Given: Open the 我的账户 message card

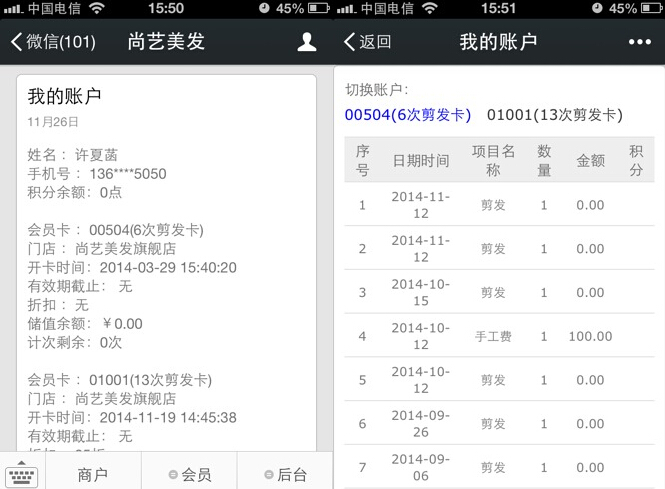Looking at the screenshot, I should coord(166,263).
